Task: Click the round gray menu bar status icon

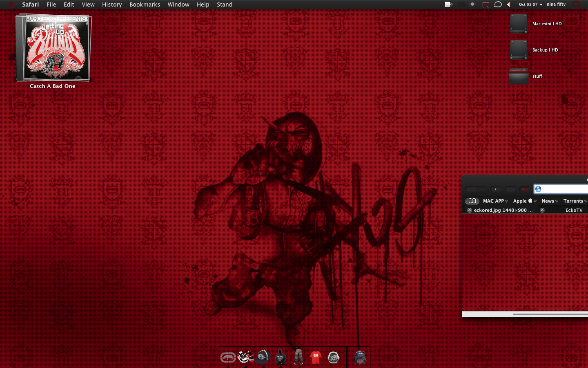Action: [x=472, y=4]
